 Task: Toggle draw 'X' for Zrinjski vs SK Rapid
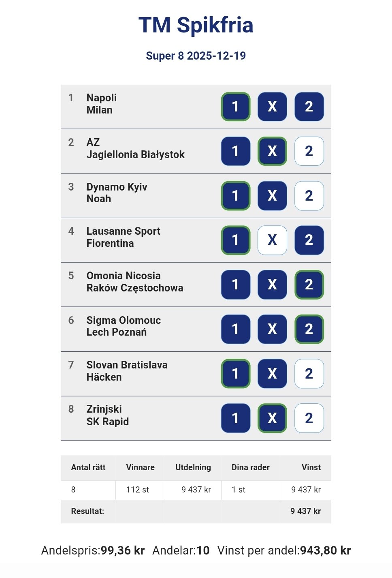272,418
